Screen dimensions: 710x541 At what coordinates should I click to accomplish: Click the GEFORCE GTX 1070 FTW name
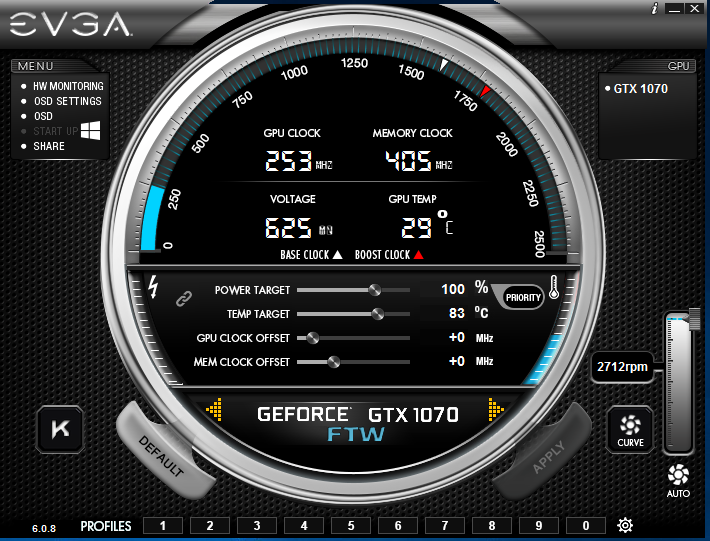(357, 423)
